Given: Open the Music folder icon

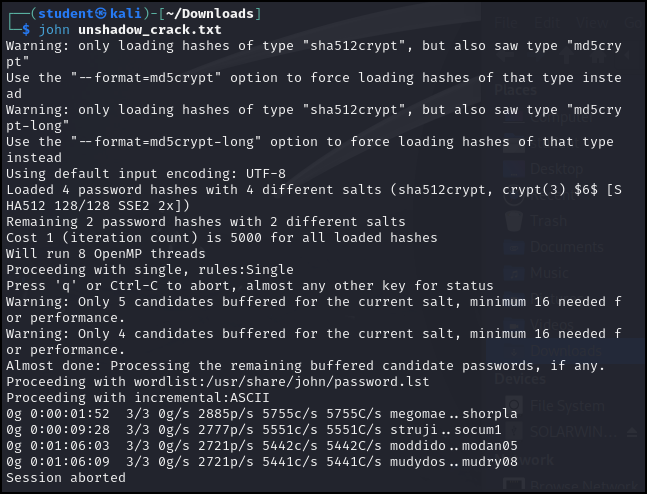Looking at the screenshot, I should tap(514, 273).
